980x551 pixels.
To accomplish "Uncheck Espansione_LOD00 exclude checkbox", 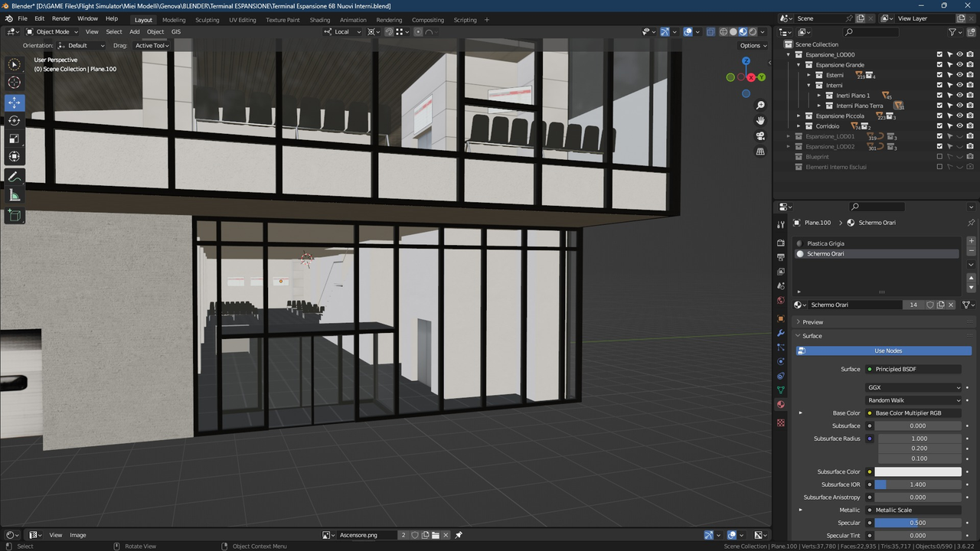I will [x=939, y=54].
